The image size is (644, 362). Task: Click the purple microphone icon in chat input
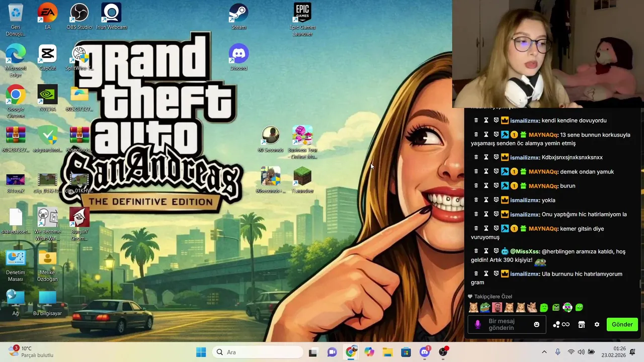(477, 325)
